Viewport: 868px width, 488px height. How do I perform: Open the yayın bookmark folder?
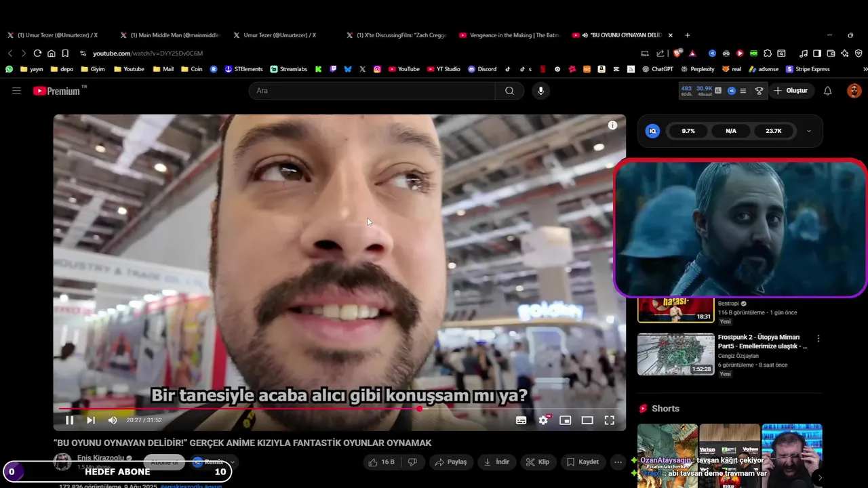(x=32, y=69)
